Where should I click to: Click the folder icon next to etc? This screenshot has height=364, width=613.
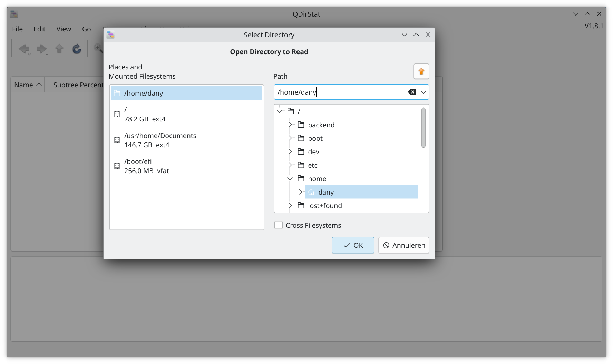[301, 165]
